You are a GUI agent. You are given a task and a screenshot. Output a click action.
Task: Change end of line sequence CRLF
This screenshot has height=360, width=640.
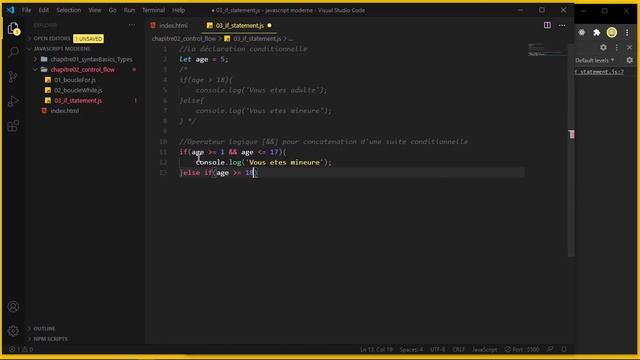(458, 349)
